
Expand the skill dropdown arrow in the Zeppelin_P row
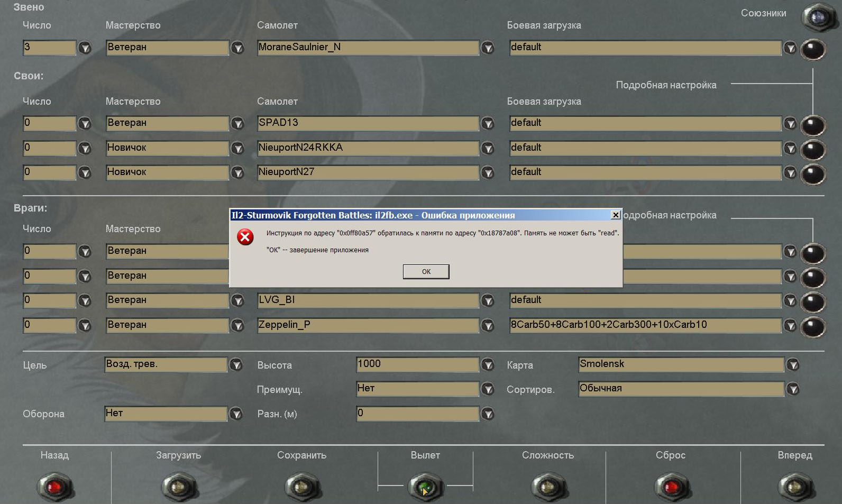[238, 326]
